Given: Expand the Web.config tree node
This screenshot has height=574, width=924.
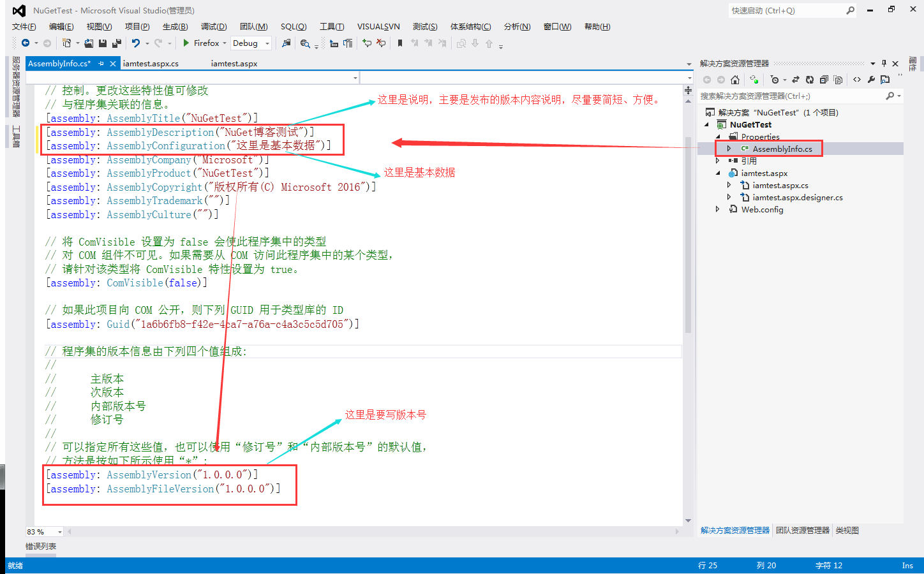Looking at the screenshot, I should tap(718, 209).
